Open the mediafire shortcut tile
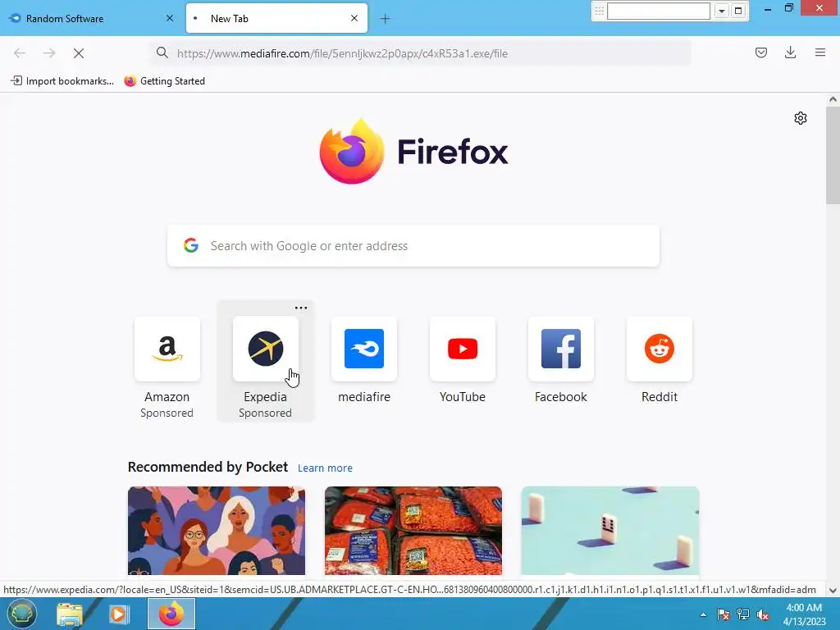 (x=364, y=349)
